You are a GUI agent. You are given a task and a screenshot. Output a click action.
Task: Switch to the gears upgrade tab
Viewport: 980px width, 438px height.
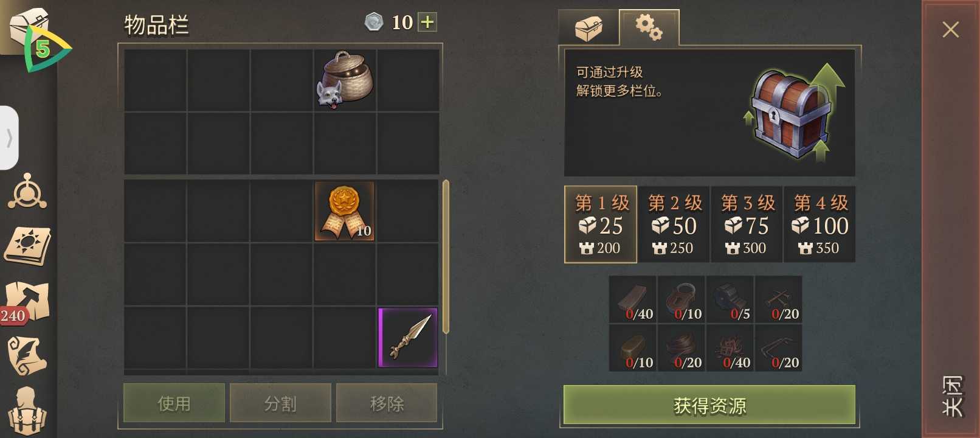pos(649,27)
